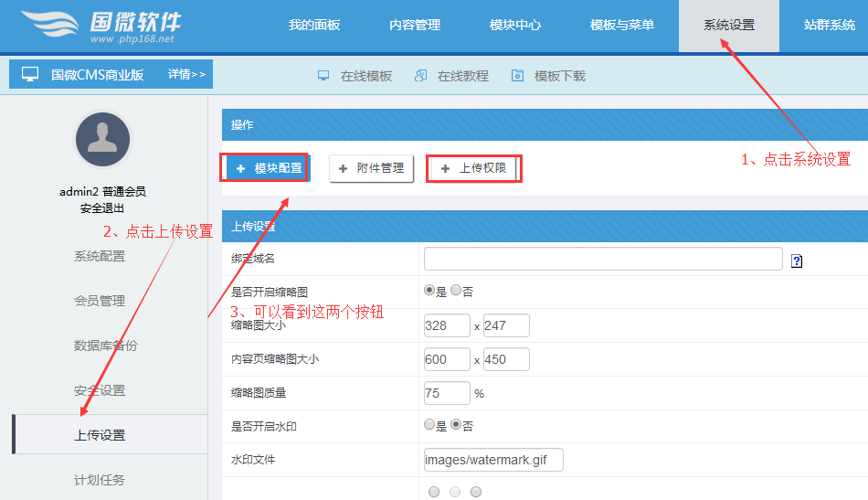The image size is (868, 500).
Task: Select 是 for 是否开启水印
Action: coord(429,425)
